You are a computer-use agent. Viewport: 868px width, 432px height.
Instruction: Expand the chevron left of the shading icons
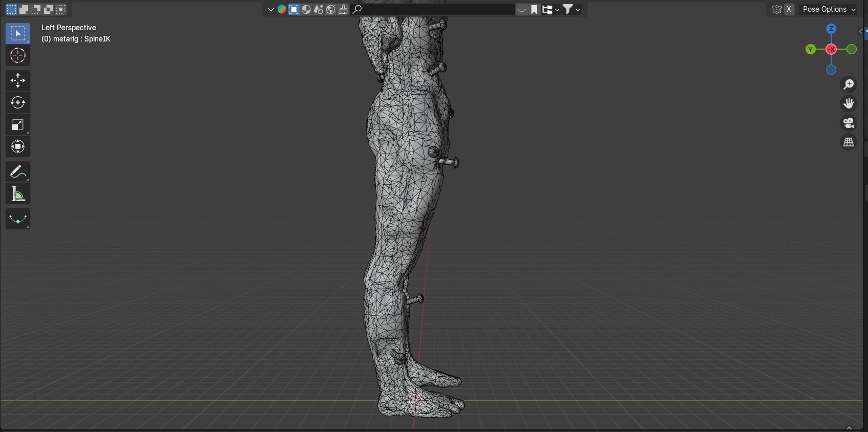click(271, 9)
